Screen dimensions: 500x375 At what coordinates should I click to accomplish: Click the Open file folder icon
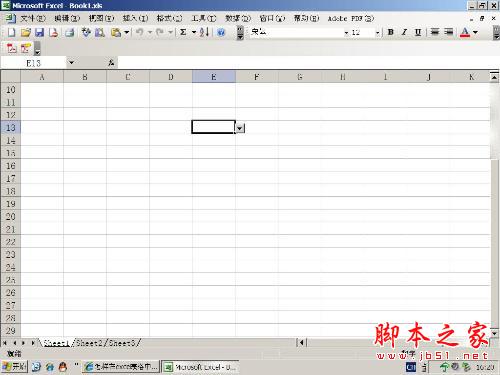(x=26, y=32)
